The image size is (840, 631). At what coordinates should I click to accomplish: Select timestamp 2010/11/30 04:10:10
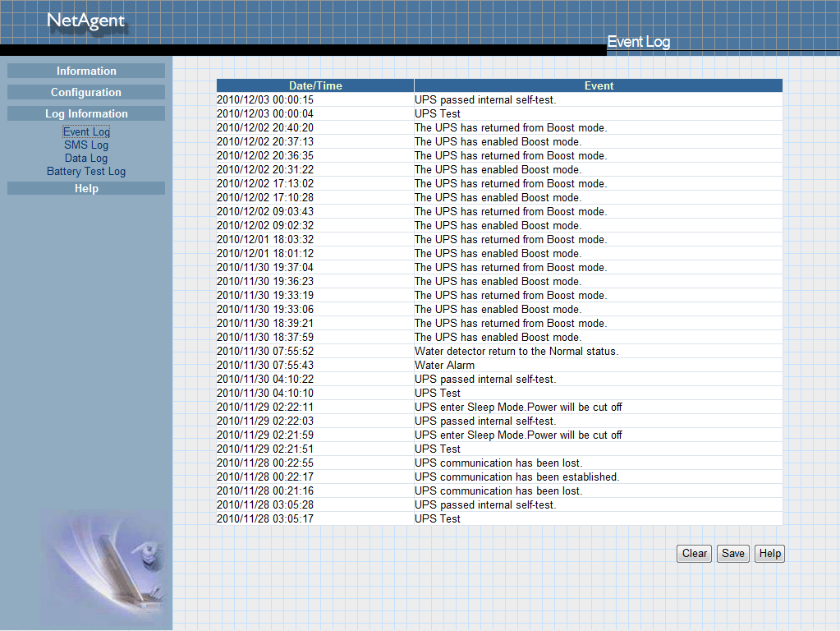[265, 393]
